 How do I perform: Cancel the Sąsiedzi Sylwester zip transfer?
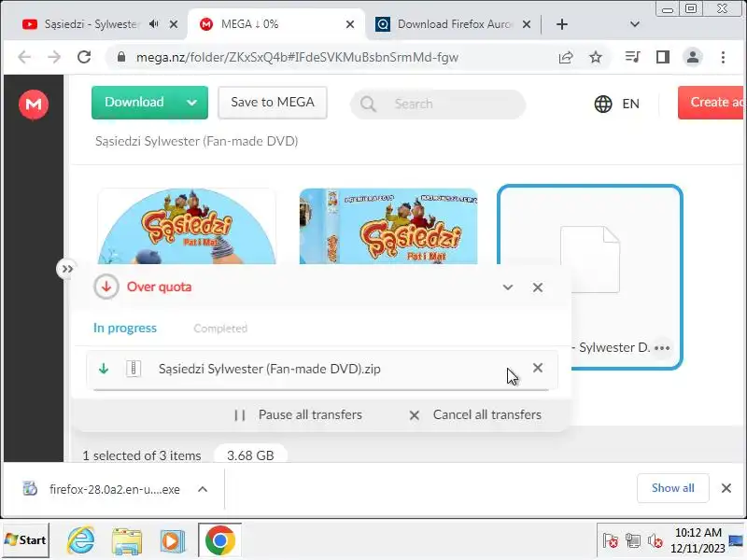538,368
